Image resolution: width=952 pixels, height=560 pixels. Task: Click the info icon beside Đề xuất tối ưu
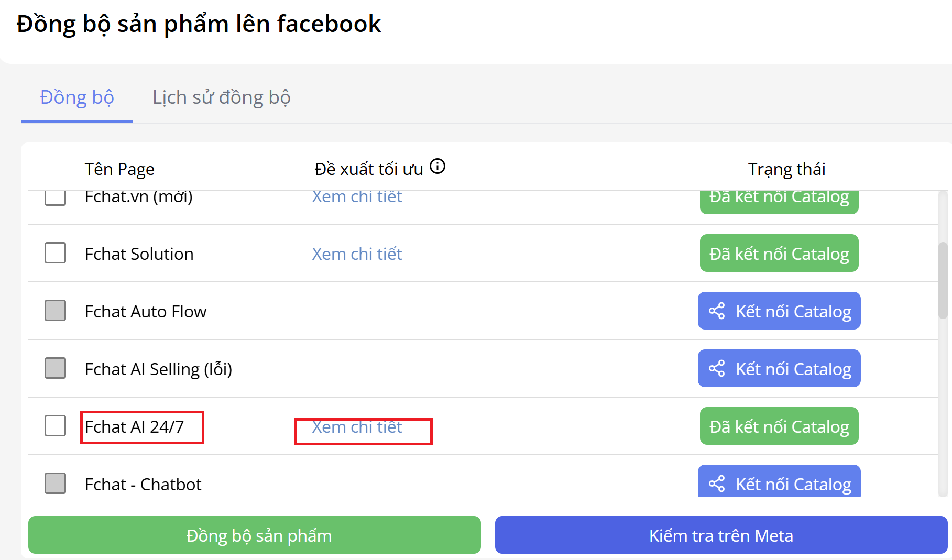click(437, 167)
